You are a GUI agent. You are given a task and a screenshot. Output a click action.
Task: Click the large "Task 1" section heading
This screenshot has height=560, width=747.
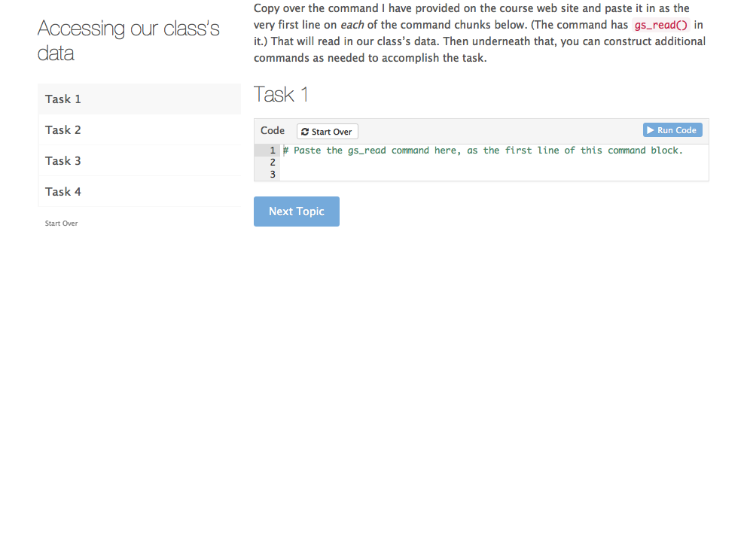281,95
